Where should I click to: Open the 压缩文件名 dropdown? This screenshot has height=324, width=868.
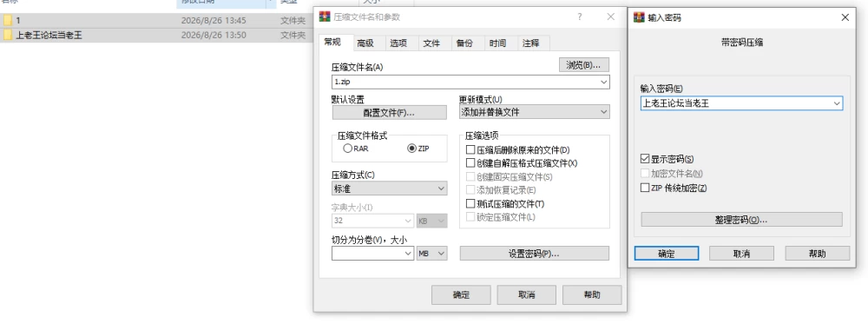tap(603, 82)
